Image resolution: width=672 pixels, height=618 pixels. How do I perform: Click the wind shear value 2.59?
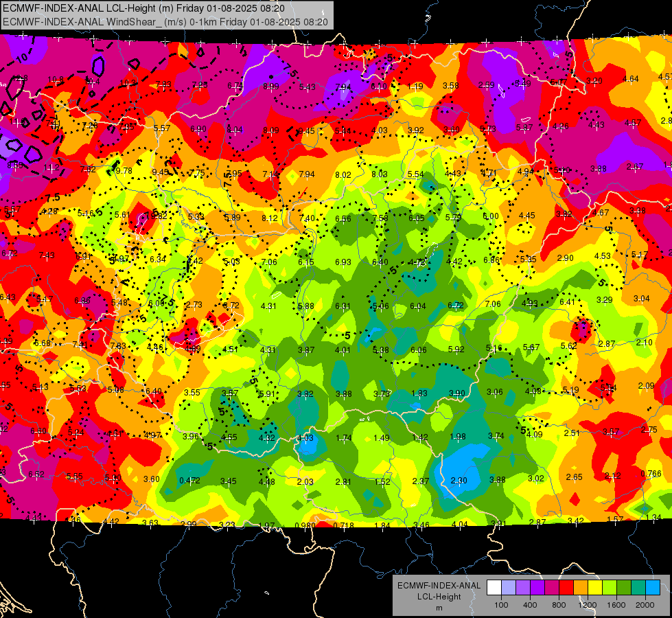(486, 85)
